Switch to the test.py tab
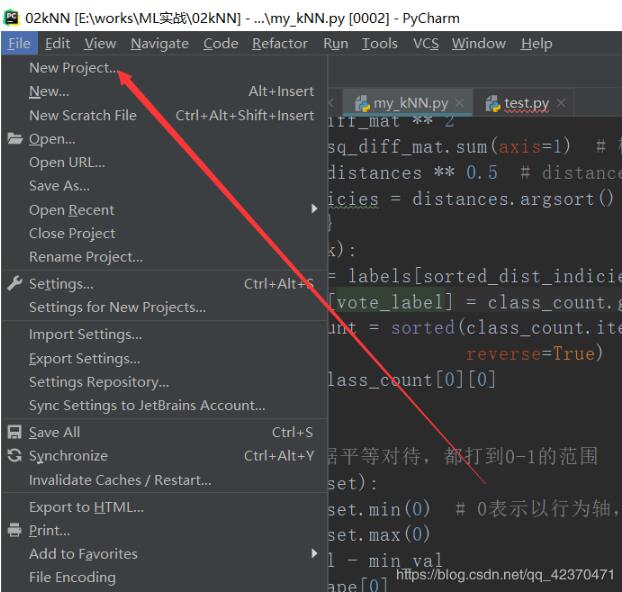The height and width of the screenshot is (592, 622). [523, 103]
